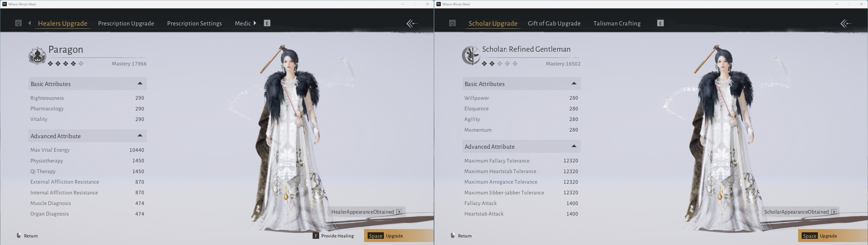Click the Qi Therapy attribute row
868x245 pixels.
tap(87, 171)
